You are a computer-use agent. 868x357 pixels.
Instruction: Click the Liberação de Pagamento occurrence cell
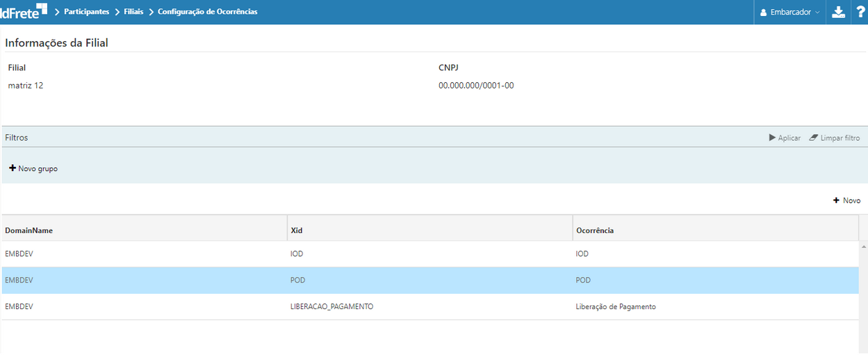coord(616,307)
